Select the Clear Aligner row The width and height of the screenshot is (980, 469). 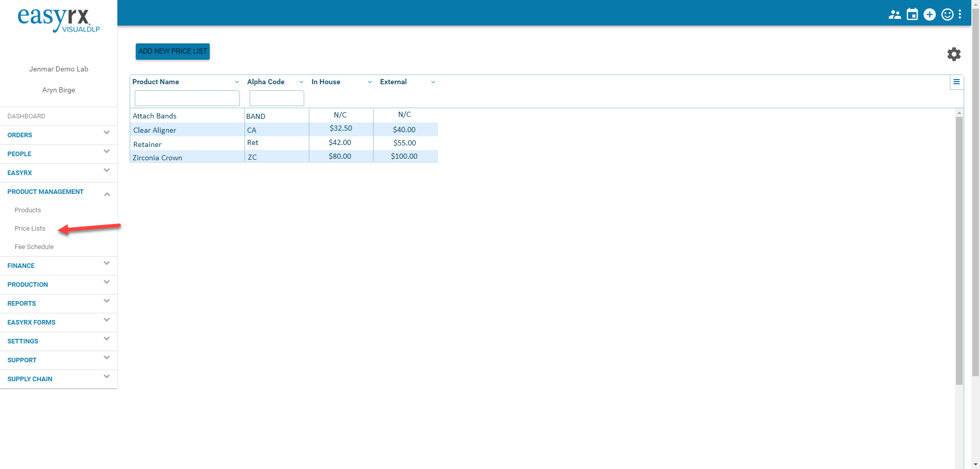click(284, 129)
